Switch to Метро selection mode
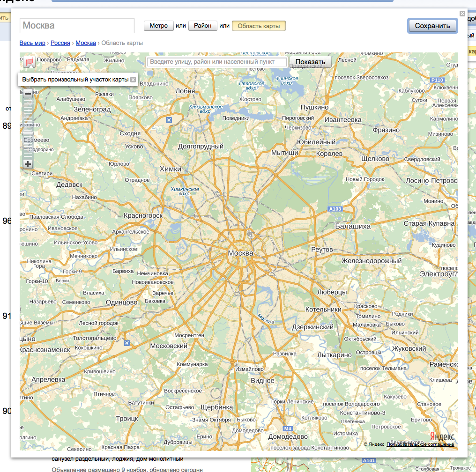476x472 pixels. pyautogui.click(x=158, y=26)
